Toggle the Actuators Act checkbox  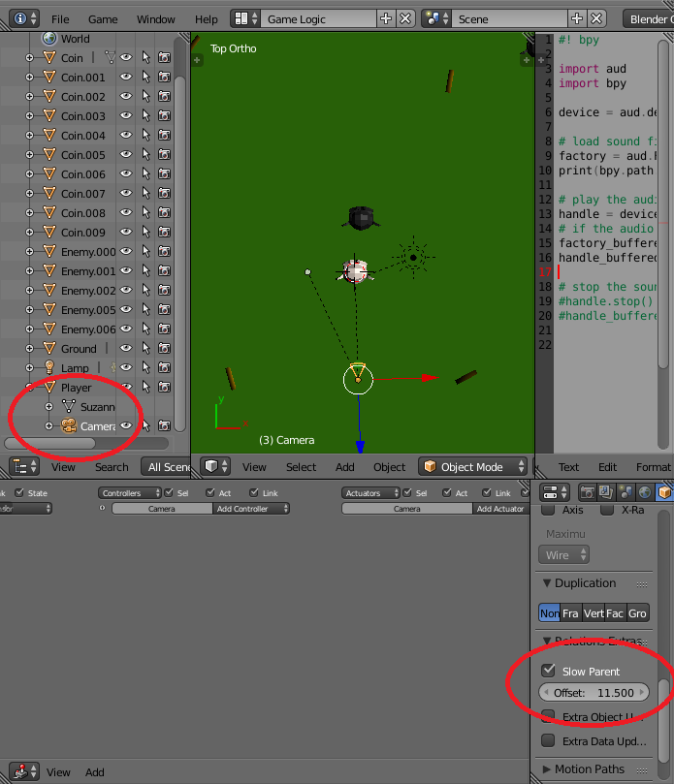coord(447,492)
